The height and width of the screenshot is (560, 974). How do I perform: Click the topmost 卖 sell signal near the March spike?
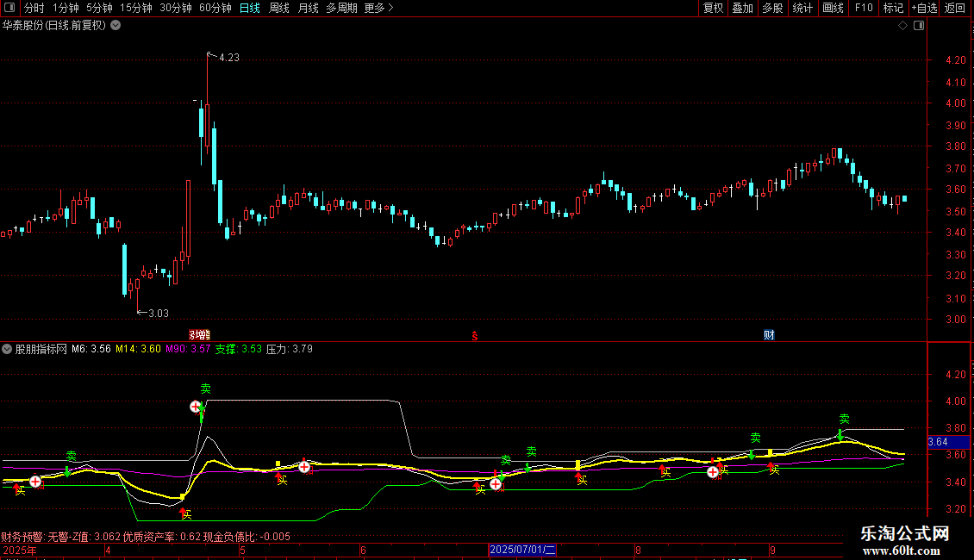[206, 389]
